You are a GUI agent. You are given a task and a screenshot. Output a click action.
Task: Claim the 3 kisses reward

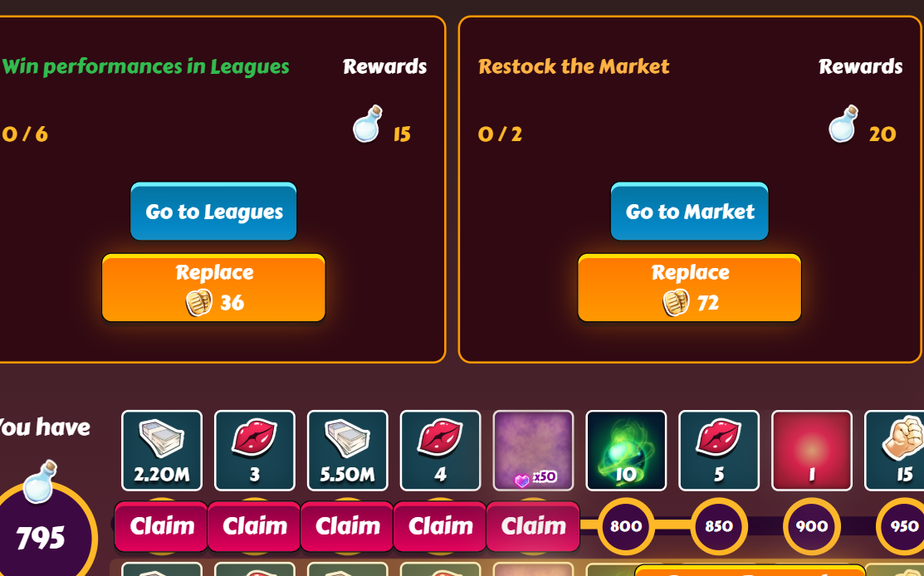255,526
